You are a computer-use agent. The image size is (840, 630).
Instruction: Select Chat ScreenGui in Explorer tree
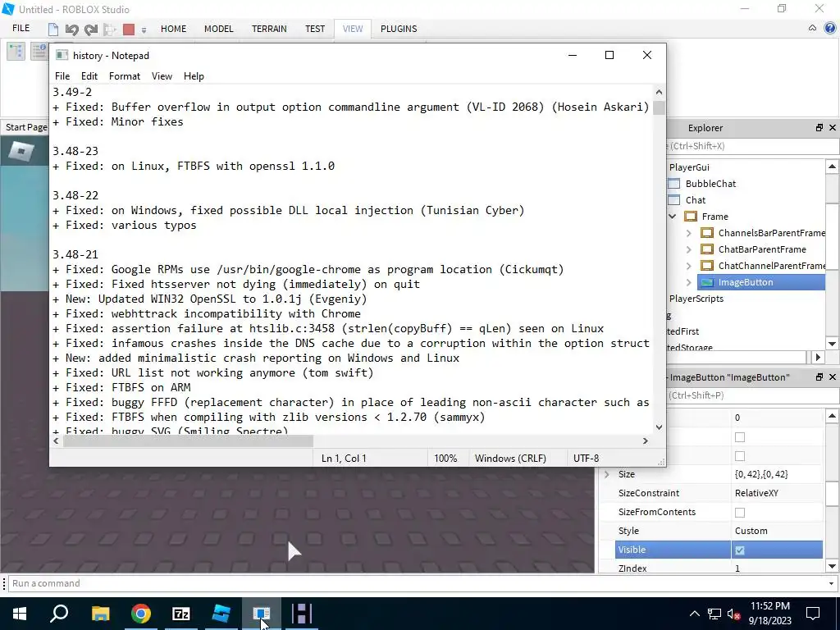click(x=696, y=200)
